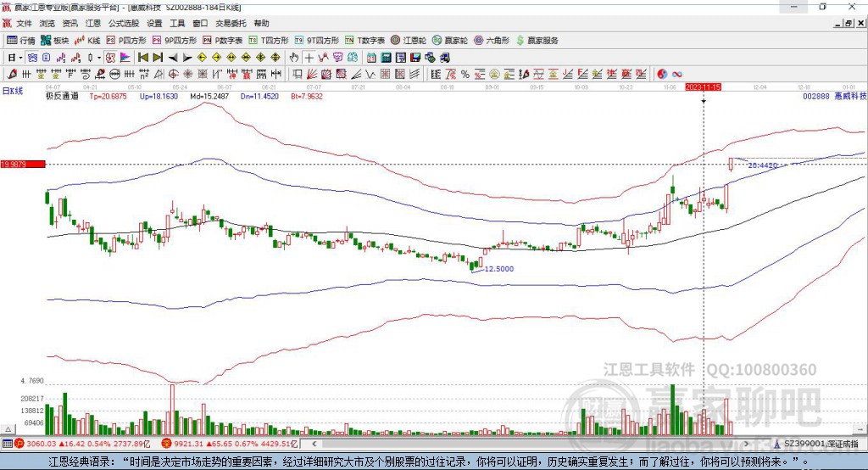This screenshot has width=868, height=470.
Task: Click Shenzhen index 9921.31 status entry
Action: [230, 444]
